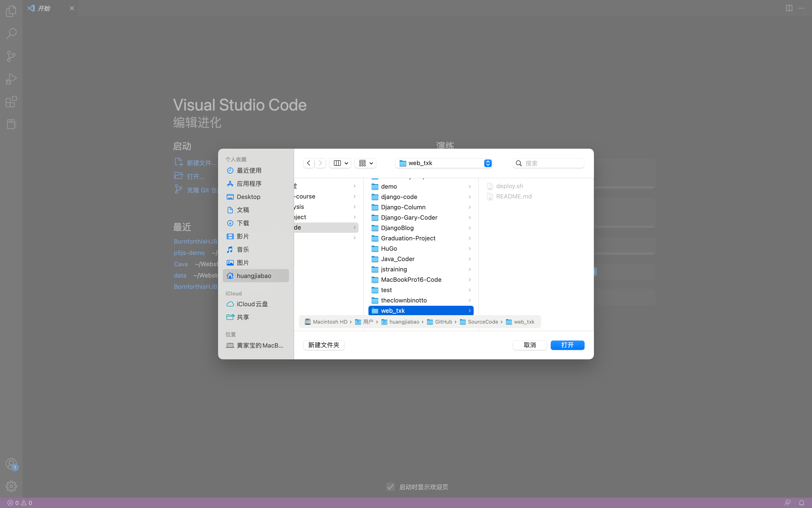Image resolution: width=812 pixels, height=508 pixels.
Task: Select the Django-Gary-Coder folder
Action: tap(421, 218)
